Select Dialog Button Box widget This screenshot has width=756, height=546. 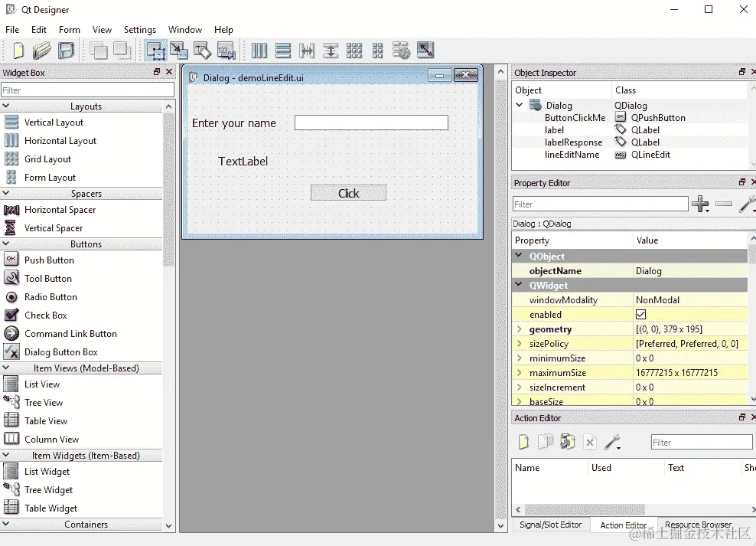click(x=60, y=351)
